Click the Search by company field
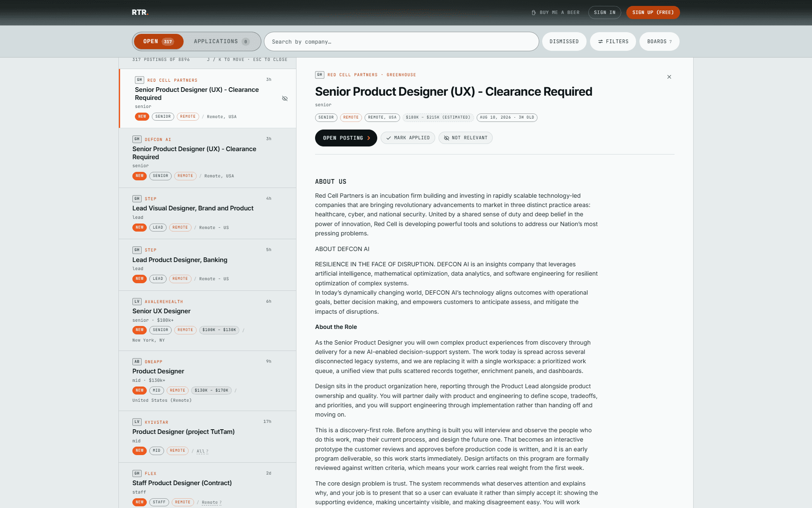 pos(401,41)
